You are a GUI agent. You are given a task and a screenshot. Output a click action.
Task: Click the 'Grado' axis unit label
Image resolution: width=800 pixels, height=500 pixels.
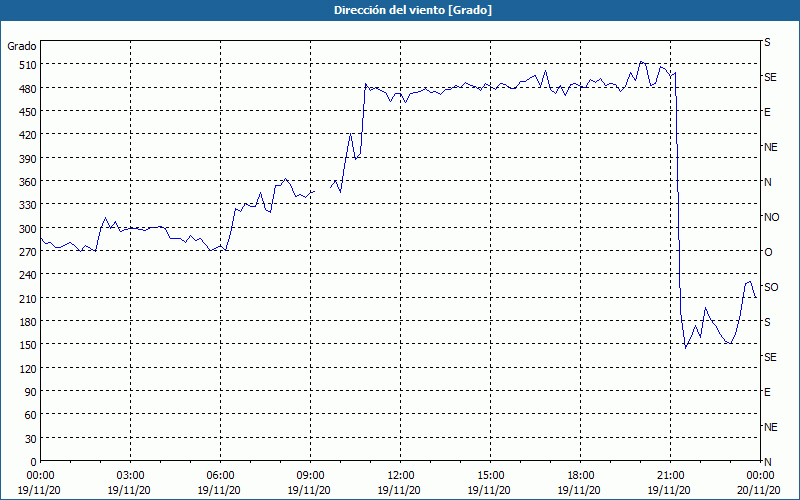[22, 46]
